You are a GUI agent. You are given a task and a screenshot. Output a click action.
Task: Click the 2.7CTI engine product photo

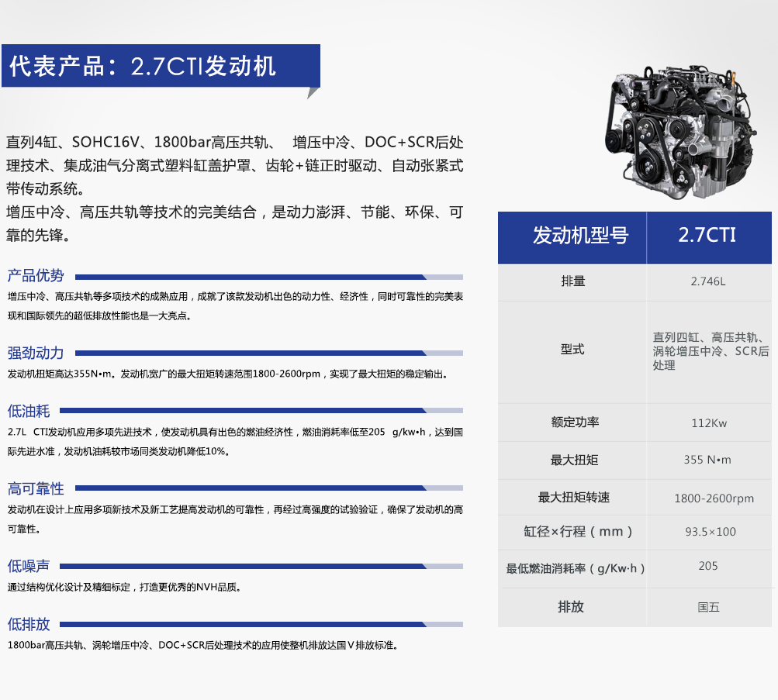[x=679, y=133]
